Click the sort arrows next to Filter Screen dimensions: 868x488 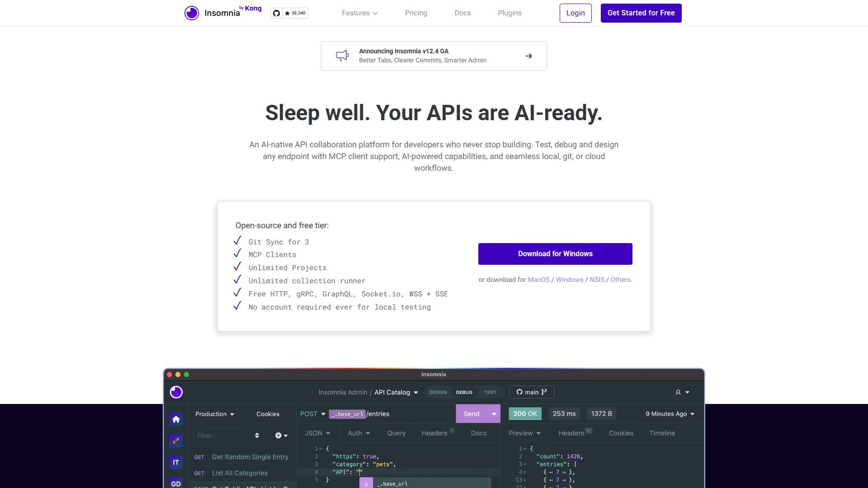tap(257, 435)
